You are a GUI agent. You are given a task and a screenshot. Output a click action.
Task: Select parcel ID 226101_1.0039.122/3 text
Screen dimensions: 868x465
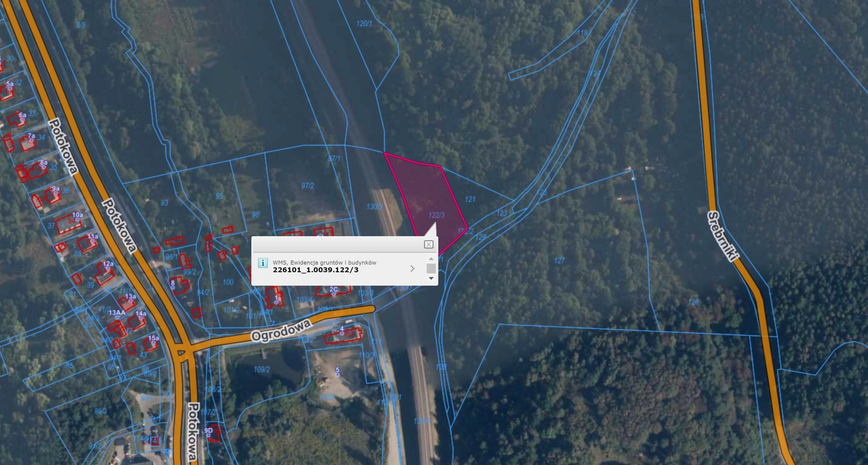click(316, 270)
